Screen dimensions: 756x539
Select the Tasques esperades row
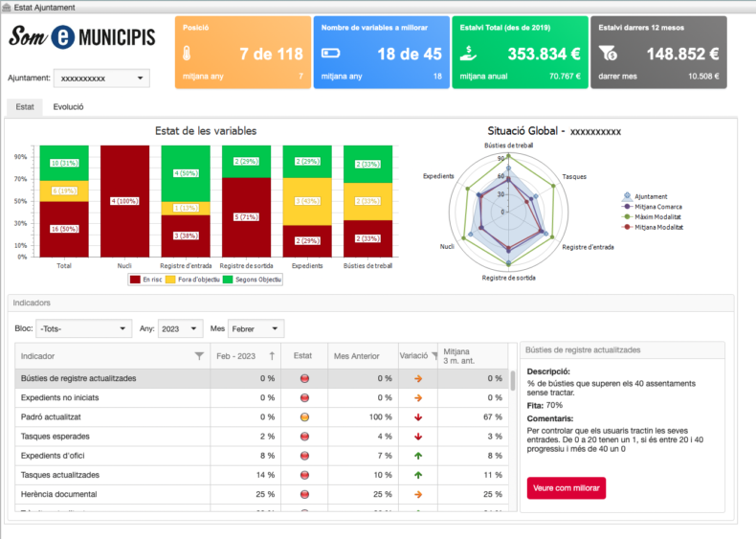tap(262, 437)
